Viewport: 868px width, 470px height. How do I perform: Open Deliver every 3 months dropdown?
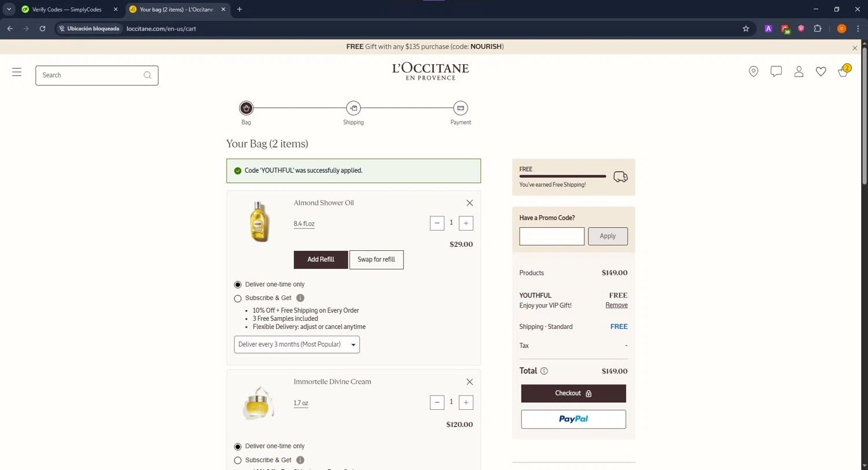coord(297,345)
